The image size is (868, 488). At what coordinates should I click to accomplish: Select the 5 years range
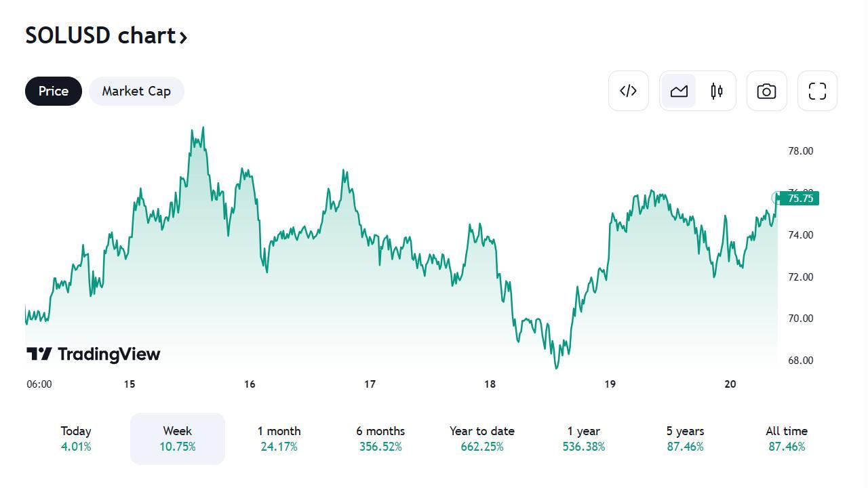pyautogui.click(x=685, y=439)
